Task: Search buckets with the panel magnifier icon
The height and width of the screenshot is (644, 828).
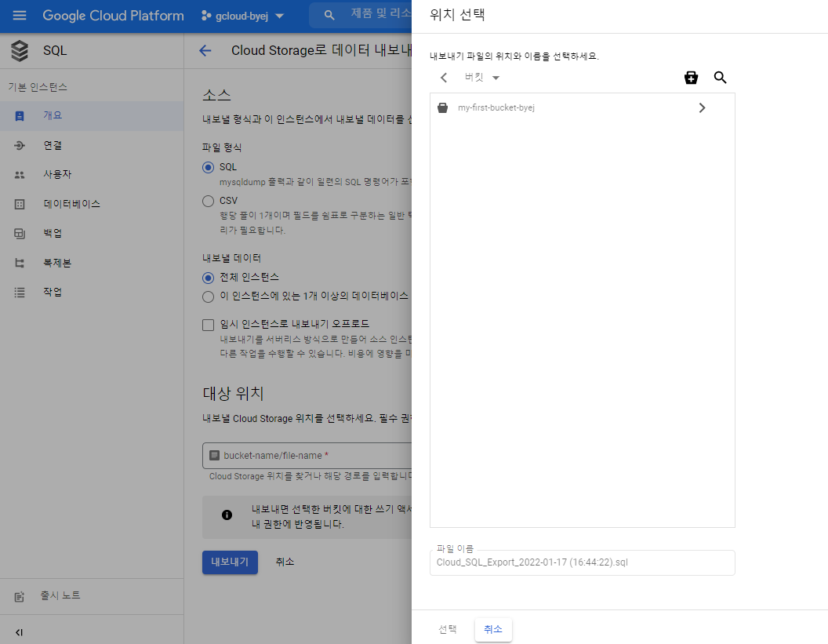Action: [x=721, y=78]
